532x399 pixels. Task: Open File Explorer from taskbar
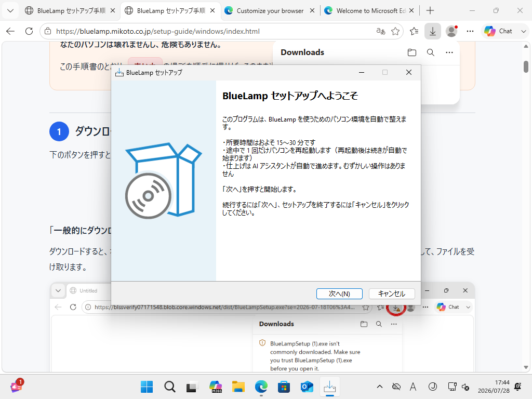coord(238,387)
